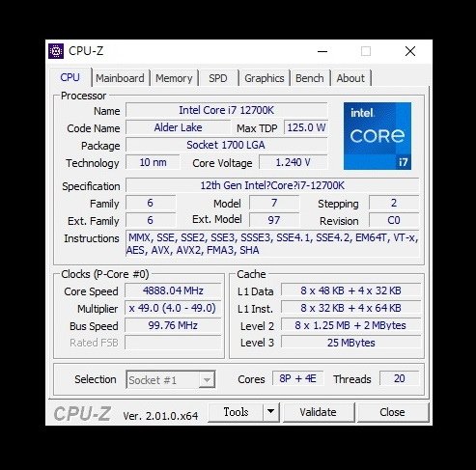Click the disabled maximize button

366,51
